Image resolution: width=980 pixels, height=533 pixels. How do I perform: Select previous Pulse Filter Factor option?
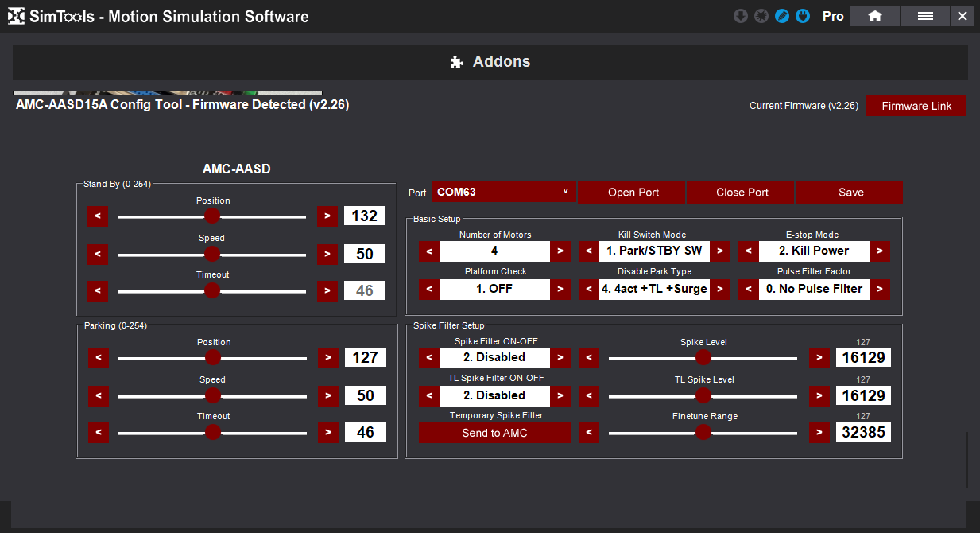pos(749,290)
